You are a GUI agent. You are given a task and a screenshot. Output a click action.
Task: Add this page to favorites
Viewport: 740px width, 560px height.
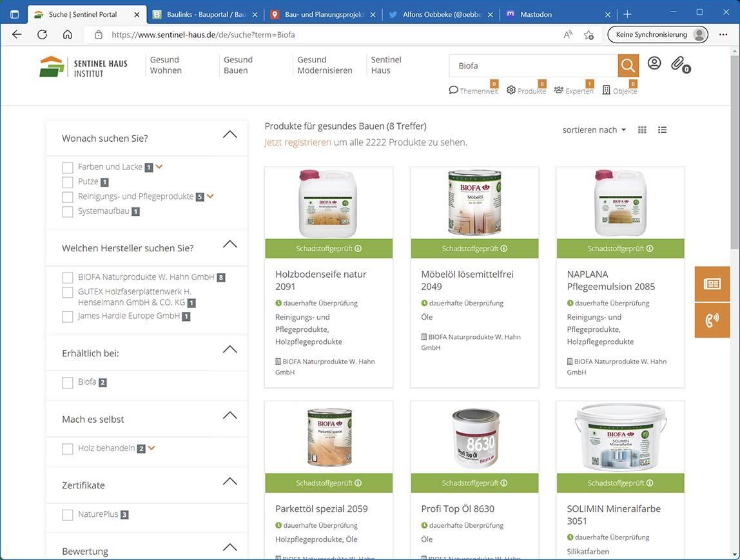[x=589, y=34]
